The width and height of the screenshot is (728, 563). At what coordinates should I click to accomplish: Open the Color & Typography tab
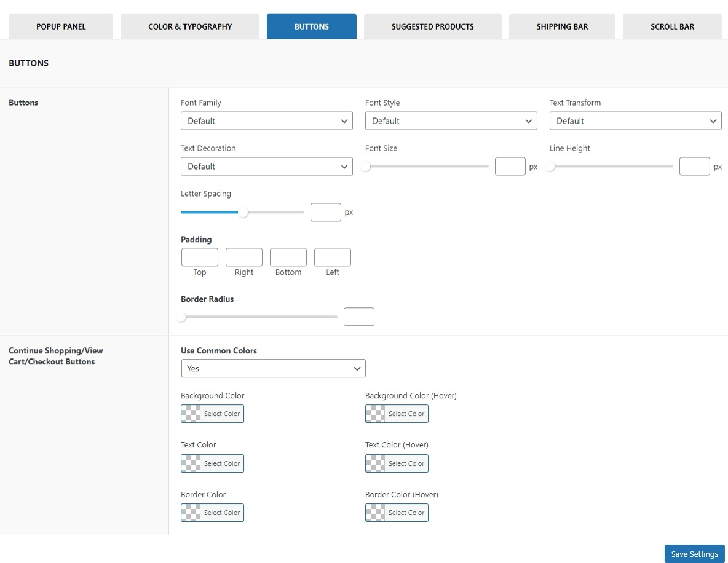pos(190,26)
